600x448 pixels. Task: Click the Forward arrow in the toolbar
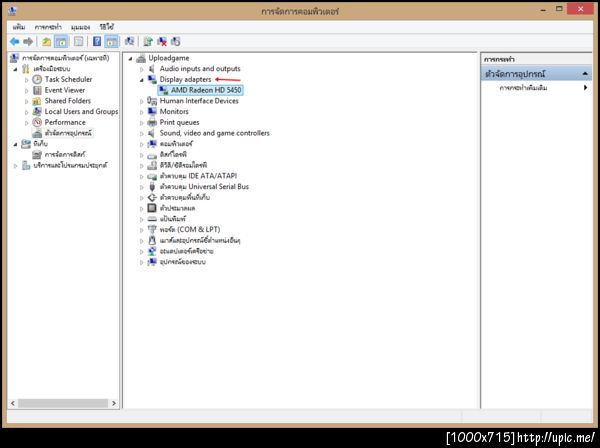click(x=28, y=41)
